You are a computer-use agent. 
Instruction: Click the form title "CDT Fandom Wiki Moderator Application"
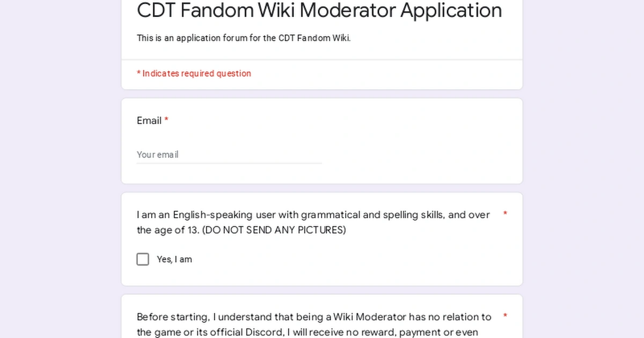pos(319,11)
